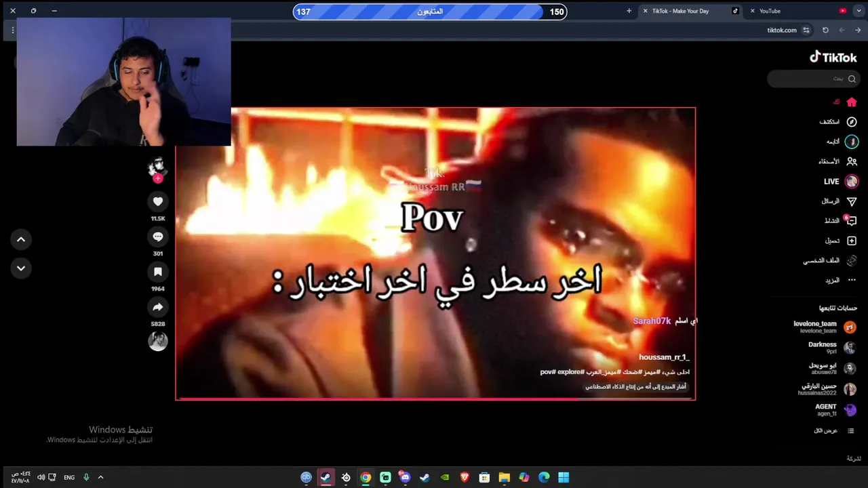Open the Home feed house icon

pos(852,102)
